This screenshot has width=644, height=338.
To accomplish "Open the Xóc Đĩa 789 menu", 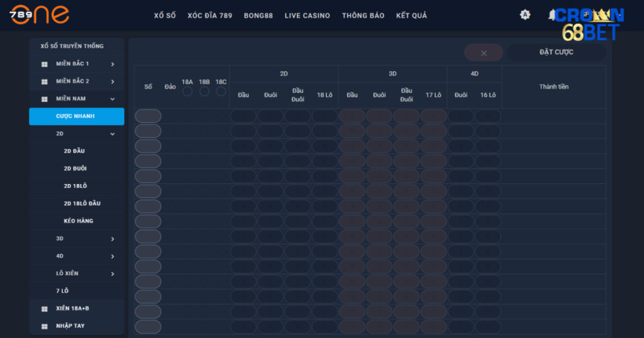I will coord(209,16).
